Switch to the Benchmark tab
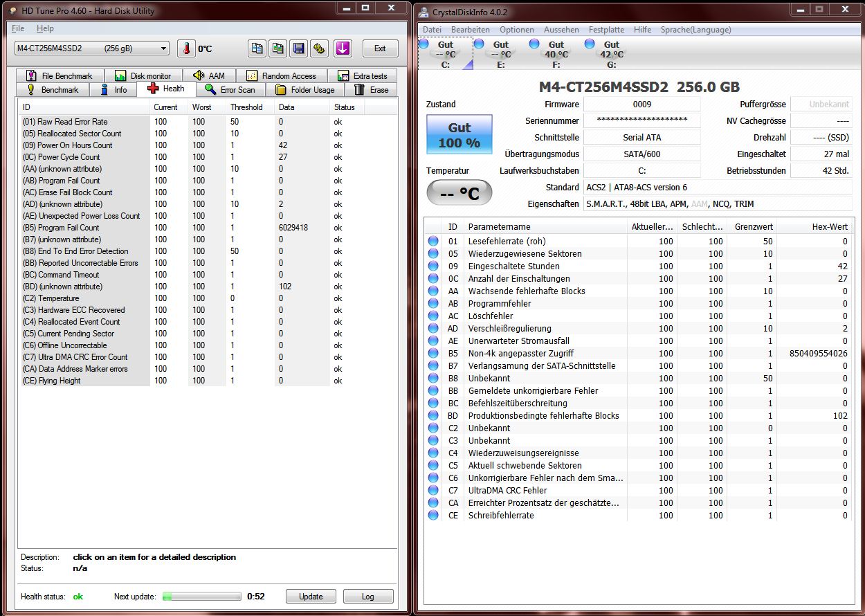 coord(53,90)
